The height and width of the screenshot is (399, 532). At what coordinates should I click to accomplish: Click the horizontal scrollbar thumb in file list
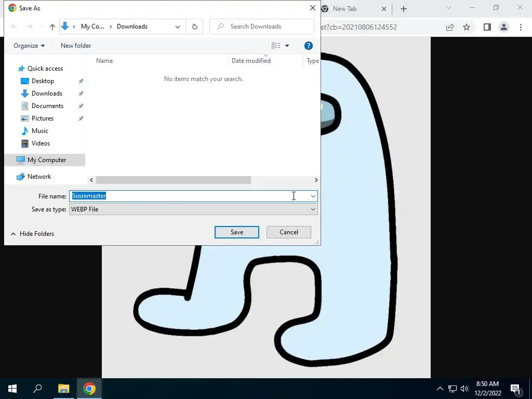coord(174,180)
